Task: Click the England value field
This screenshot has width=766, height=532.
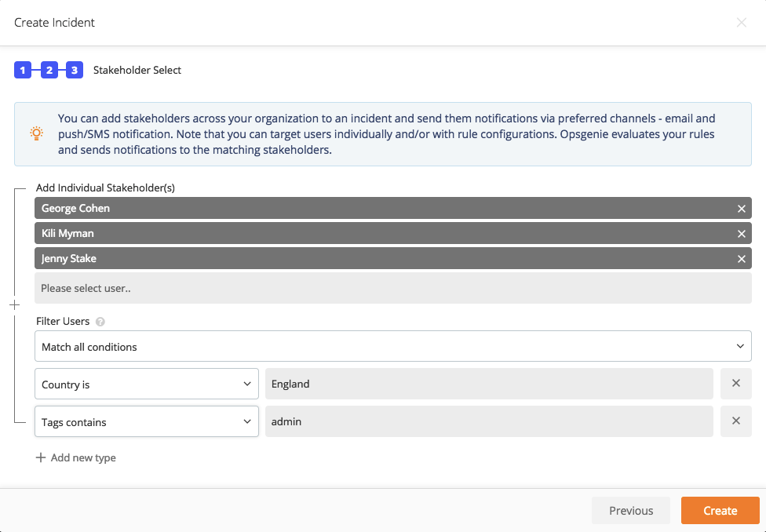Action: pyautogui.click(x=489, y=384)
